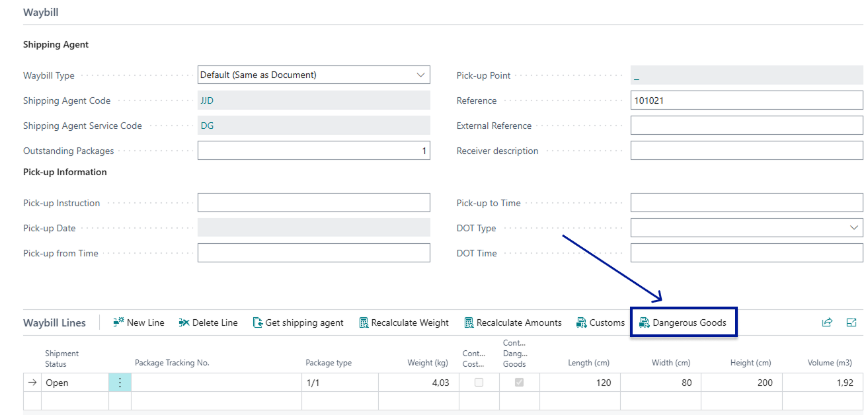Select the New Line icon
868x415 pixels.
pyautogui.click(x=120, y=322)
